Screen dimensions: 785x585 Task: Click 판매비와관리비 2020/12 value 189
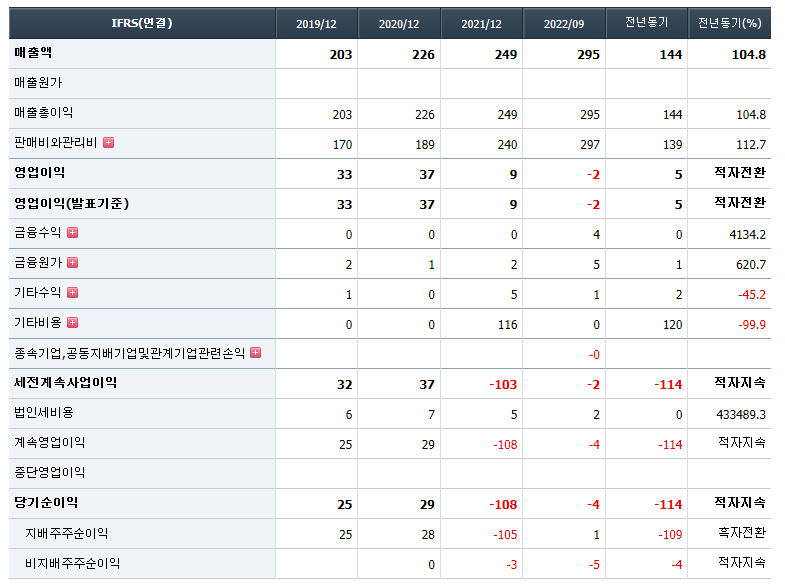425,145
